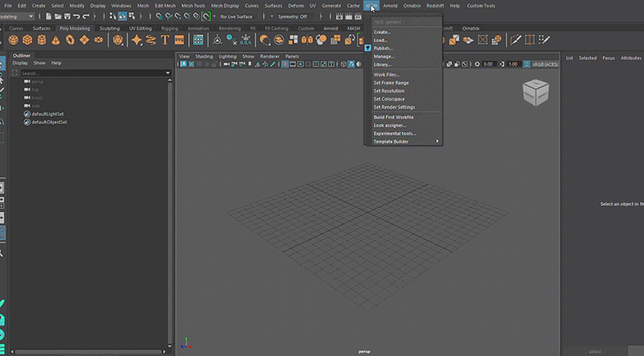Click the Save Scene icon
This screenshot has height=356, width=644.
pyautogui.click(x=67, y=16)
